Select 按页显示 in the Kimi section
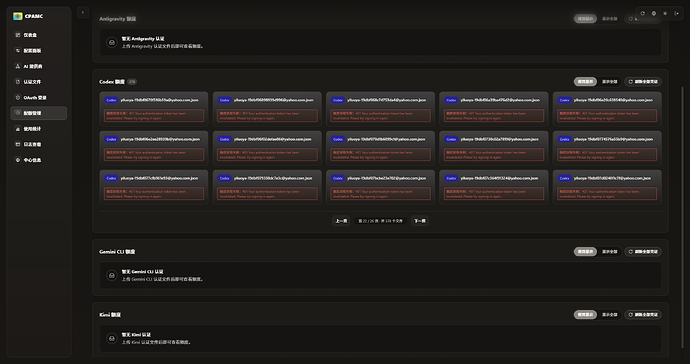Viewport: 690px width, 364px height. (585, 314)
